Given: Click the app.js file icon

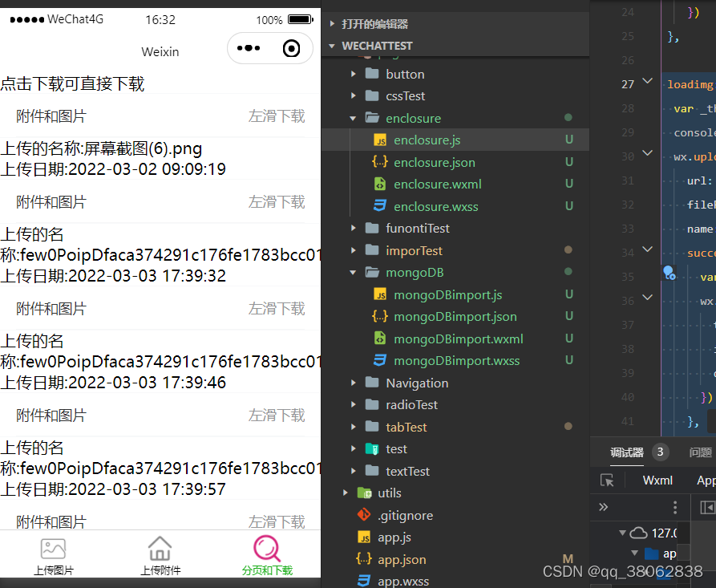Looking at the screenshot, I should pyautogui.click(x=364, y=537).
